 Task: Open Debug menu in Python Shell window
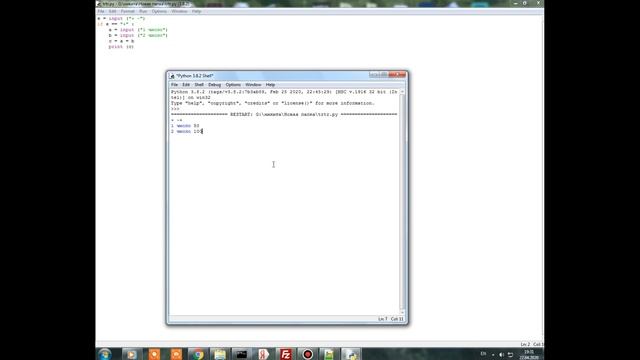tap(214, 85)
